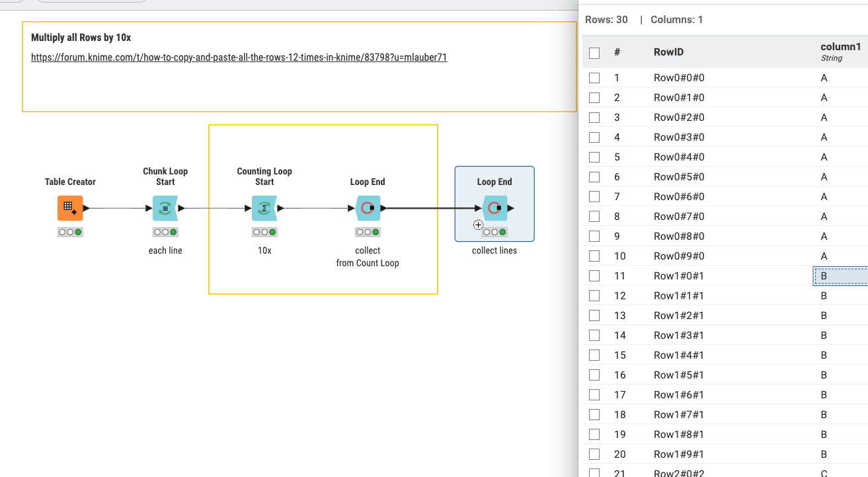Click the Table Creator status traffic light
Screen dimensions: 868x477
tap(69, 232)
